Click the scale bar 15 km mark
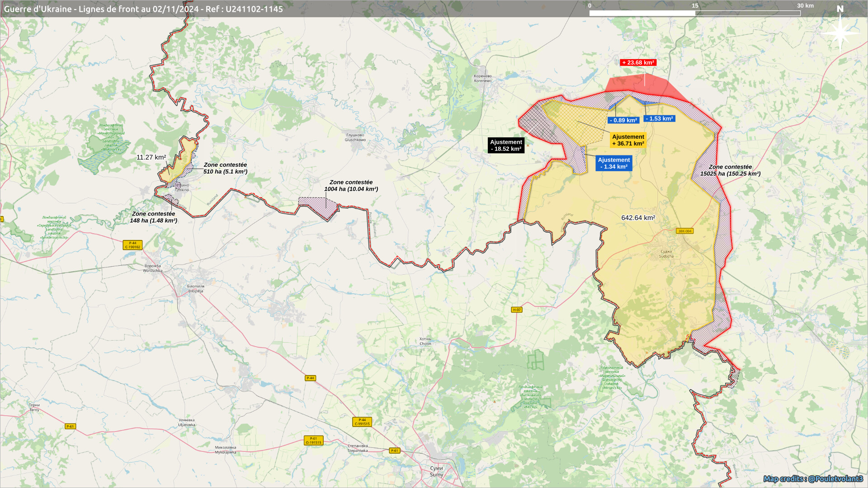 tap(695, 6)
